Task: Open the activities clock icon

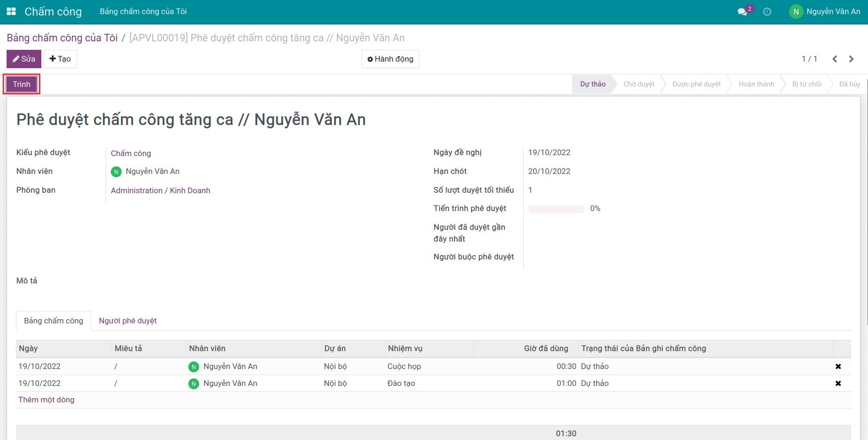Action: (767, 12)
